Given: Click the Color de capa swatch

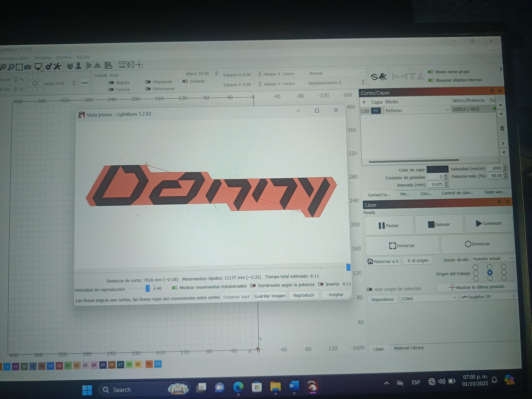Looking at the screenshot, I should point(437,169).
